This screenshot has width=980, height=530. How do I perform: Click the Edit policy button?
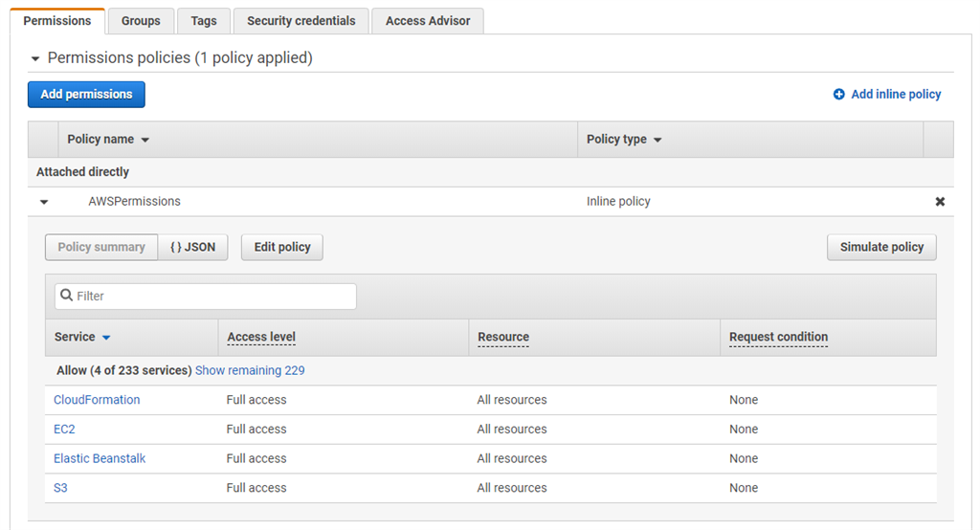[282, 247]
